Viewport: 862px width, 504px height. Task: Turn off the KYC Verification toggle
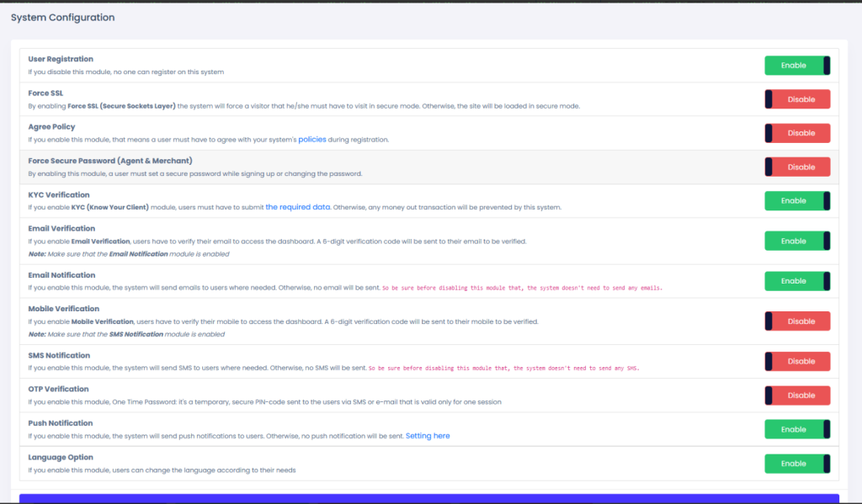pos(797,200)
